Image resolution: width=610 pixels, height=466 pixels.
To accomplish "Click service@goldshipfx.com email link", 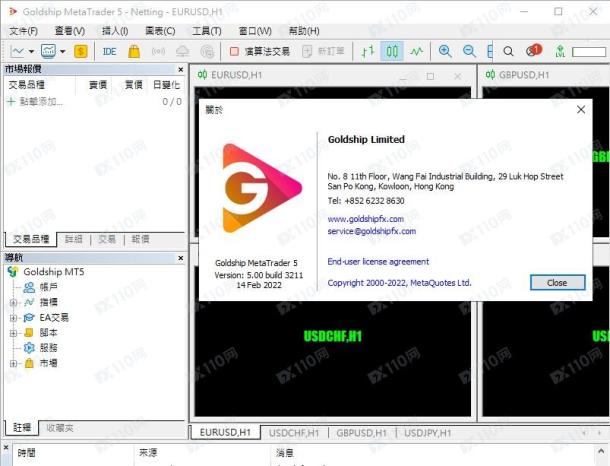I will (372, 231).
